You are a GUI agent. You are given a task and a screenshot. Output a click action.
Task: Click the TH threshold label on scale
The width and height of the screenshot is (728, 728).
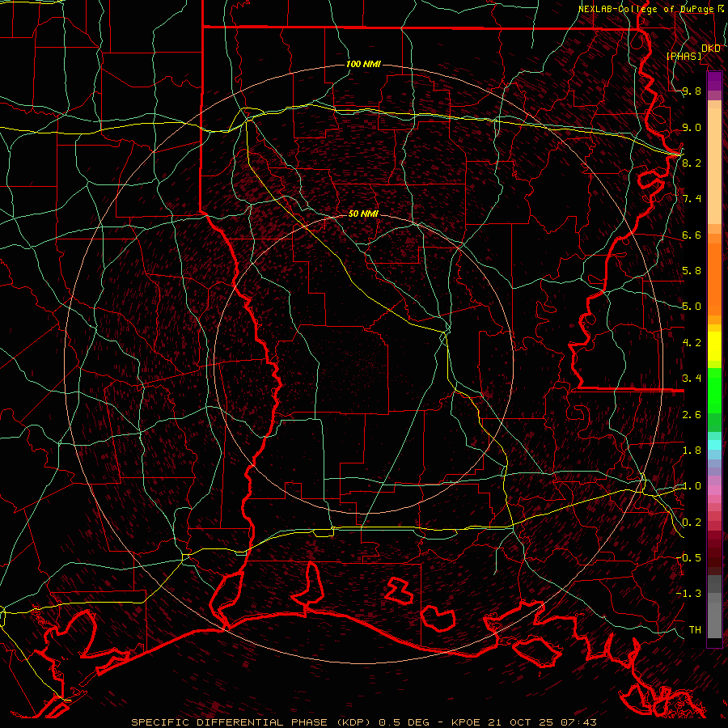coord(695,630)
